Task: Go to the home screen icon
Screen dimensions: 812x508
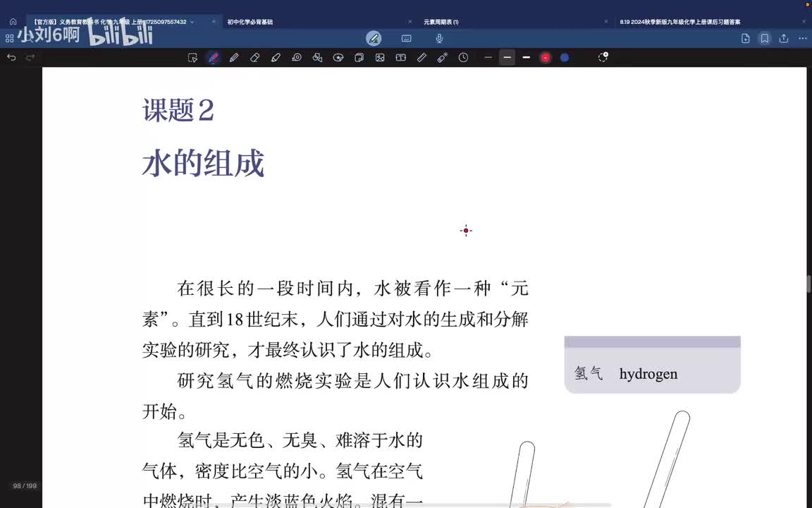Action: coord(13,22)
